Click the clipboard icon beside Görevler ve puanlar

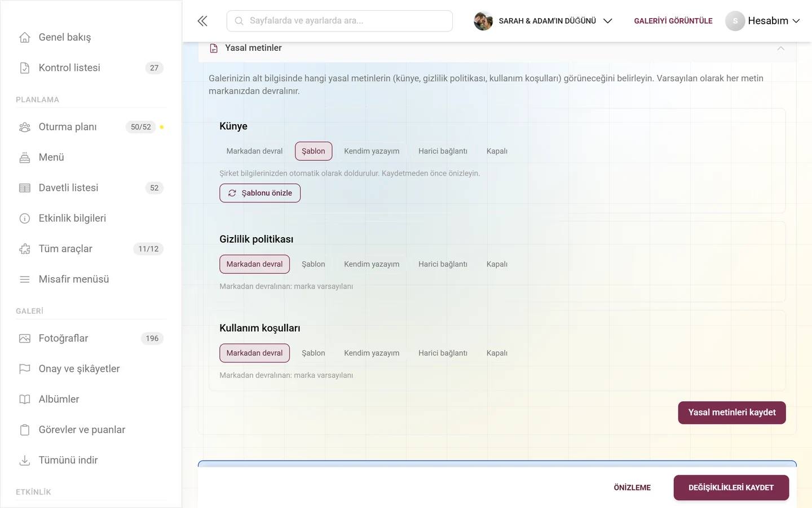point(25,430)
